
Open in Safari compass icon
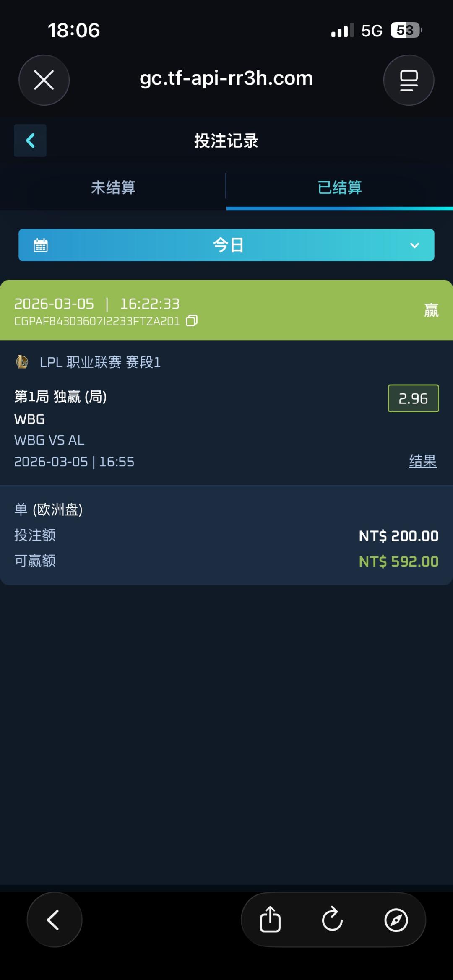(396, 920)
